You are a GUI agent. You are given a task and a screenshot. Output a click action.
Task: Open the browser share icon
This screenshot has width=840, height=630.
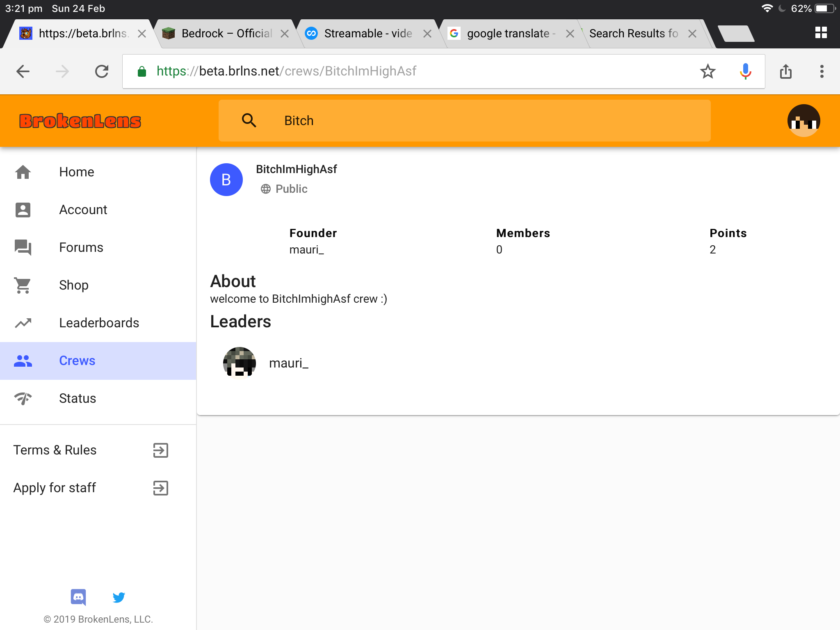(x=785, y=71)
